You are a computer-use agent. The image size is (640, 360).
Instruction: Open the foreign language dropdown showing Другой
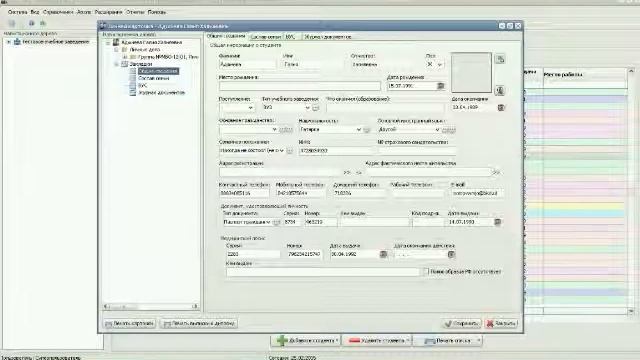(437, 129)
